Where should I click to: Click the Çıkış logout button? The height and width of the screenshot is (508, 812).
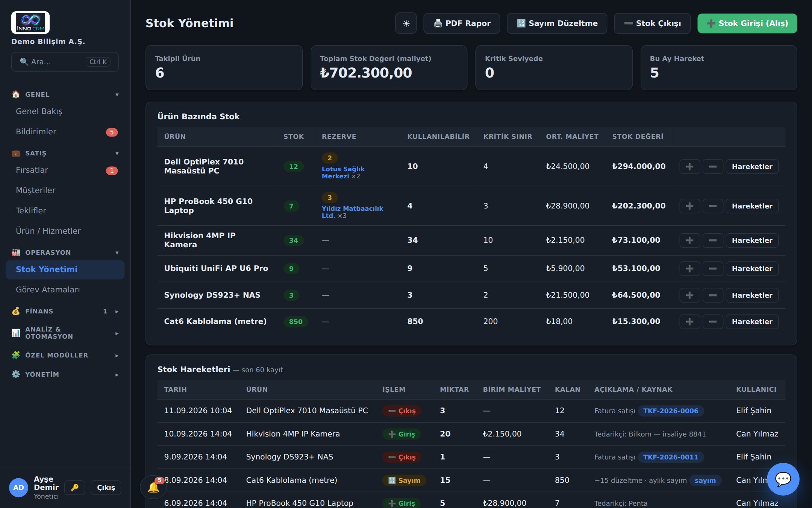click(x=106, y=487)
